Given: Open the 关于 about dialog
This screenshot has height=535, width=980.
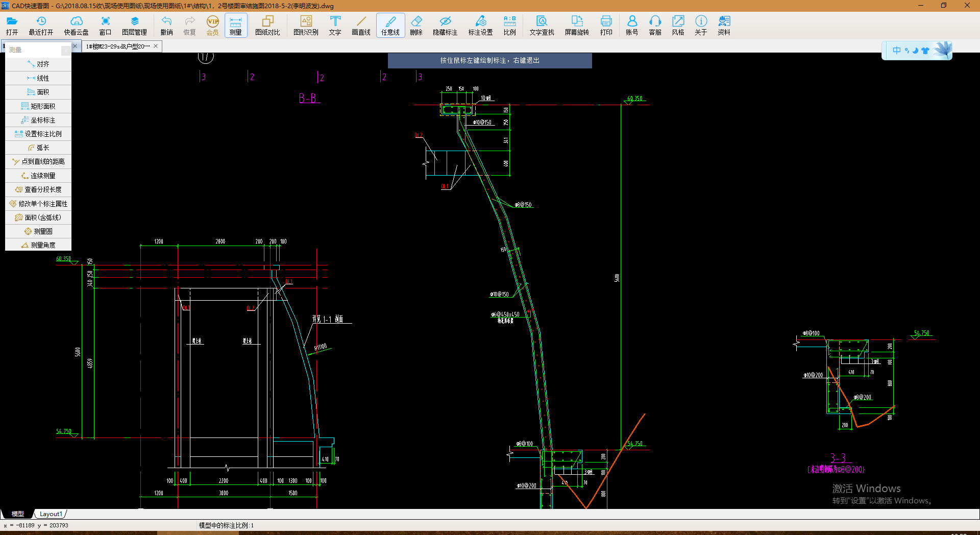Looking at the screenshot, I should coord(701,26).
